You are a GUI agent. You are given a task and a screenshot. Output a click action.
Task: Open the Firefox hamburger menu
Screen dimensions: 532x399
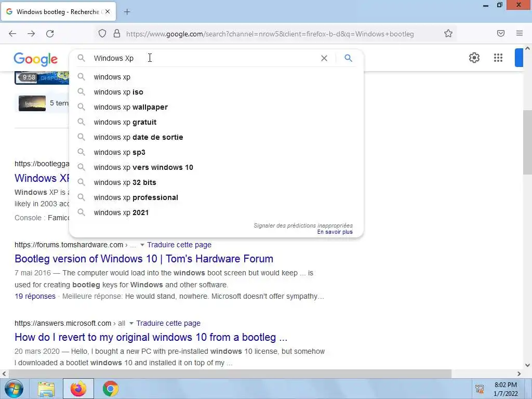[x=520, y=33]
